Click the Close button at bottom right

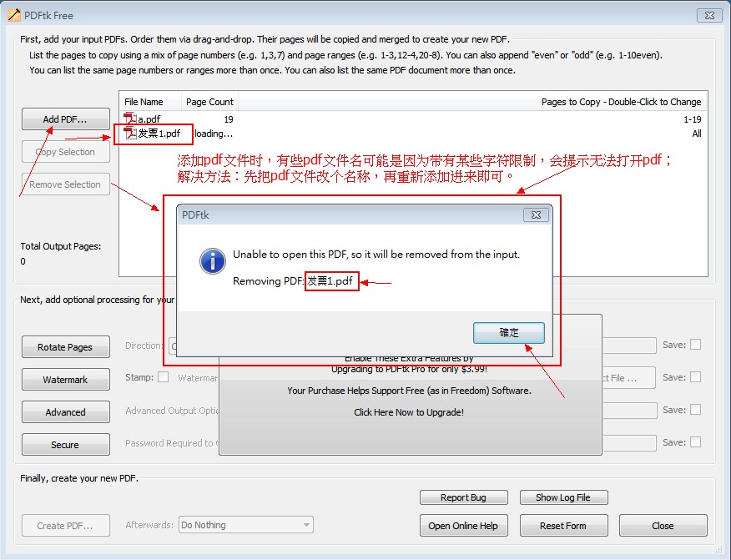tap(663, 526)
